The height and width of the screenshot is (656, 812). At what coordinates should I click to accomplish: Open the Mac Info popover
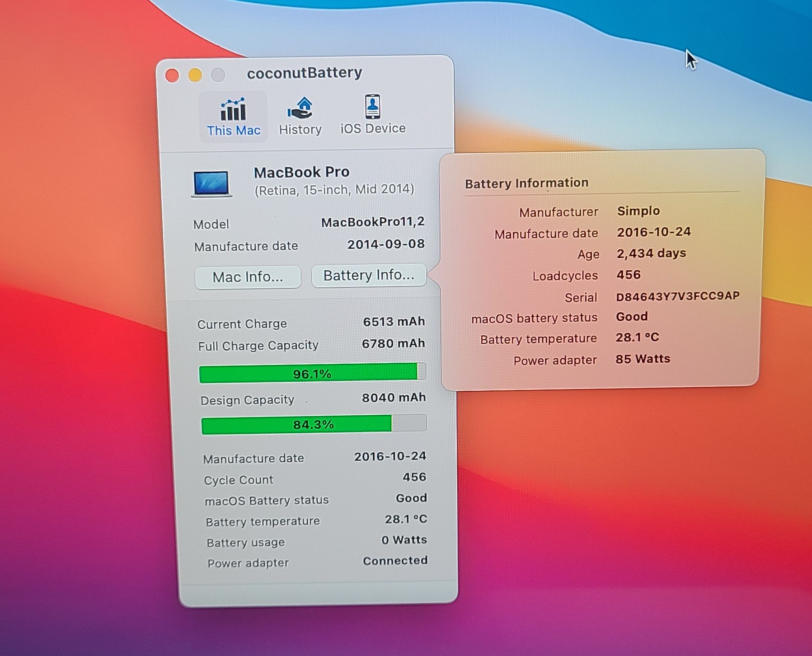248,276
